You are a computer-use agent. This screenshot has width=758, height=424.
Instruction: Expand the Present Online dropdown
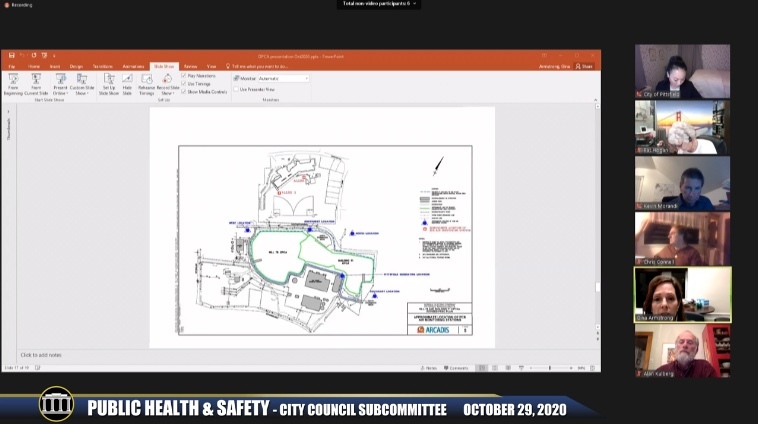61,85
